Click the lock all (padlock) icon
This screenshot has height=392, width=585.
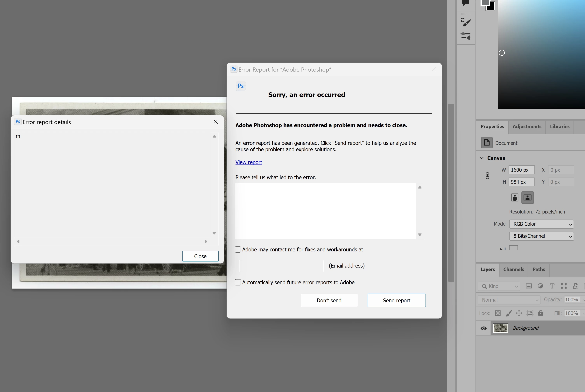pos(540,313)
